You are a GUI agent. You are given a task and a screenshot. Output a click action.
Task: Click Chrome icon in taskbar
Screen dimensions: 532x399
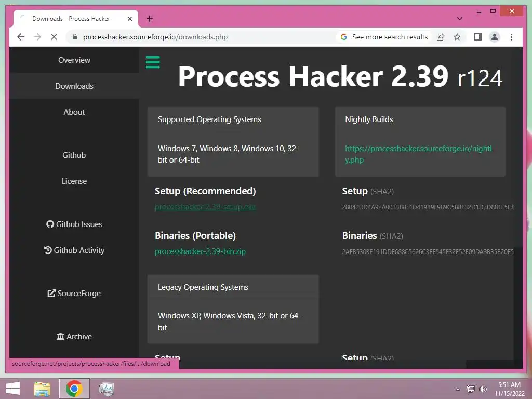(74, 389)
